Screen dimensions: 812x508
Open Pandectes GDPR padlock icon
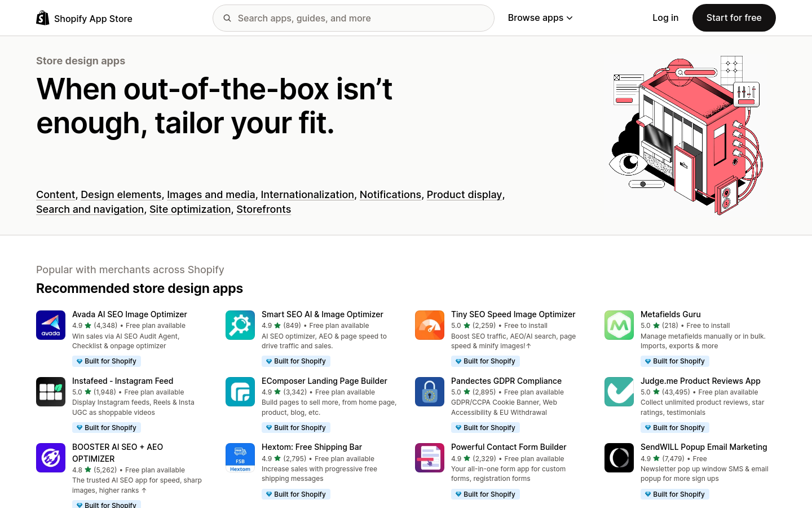pyautogui.click(x=430, y=392)
